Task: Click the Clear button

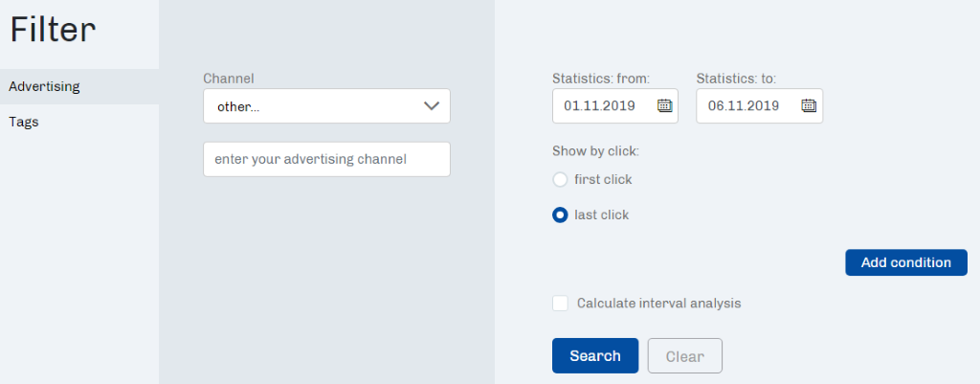Action: [685, 356]
